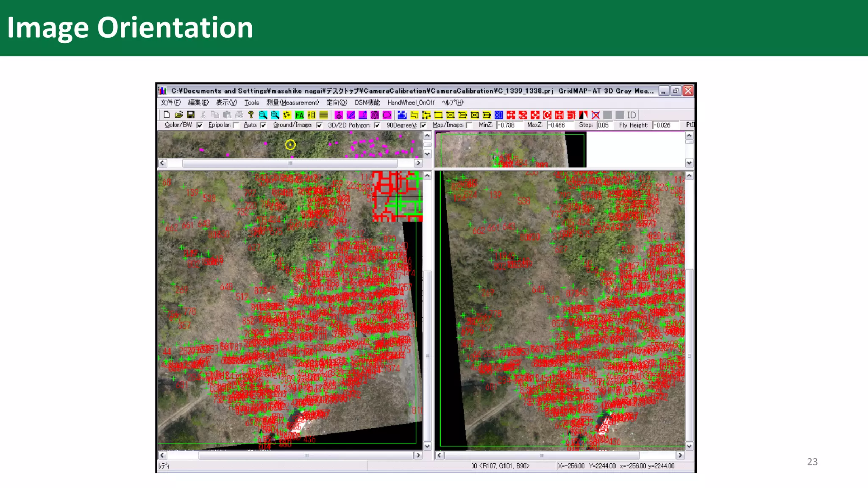Restore the GridMAP-AT window size

coord(676,91)
